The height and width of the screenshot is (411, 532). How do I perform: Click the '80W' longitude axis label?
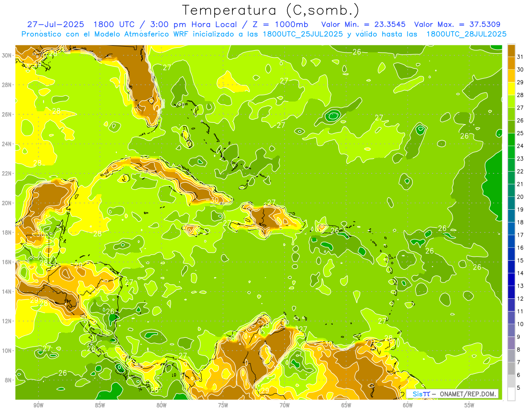pos(161,405)
